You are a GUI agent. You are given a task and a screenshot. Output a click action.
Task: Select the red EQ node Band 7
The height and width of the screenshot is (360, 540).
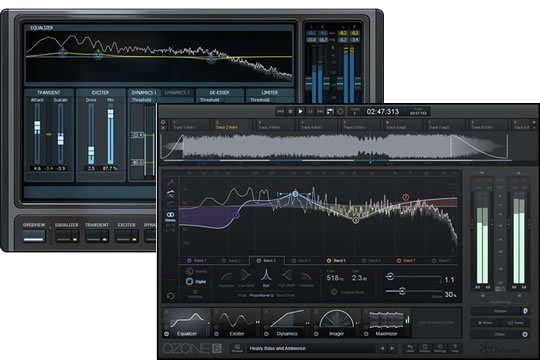pos(406,197)
